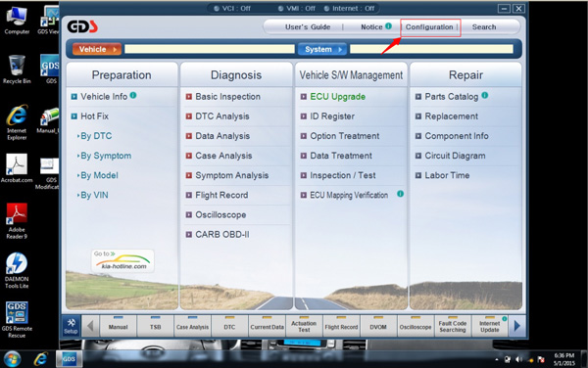
Task: Open ECU Upgrade link
Action: click(x=337, y=97)
